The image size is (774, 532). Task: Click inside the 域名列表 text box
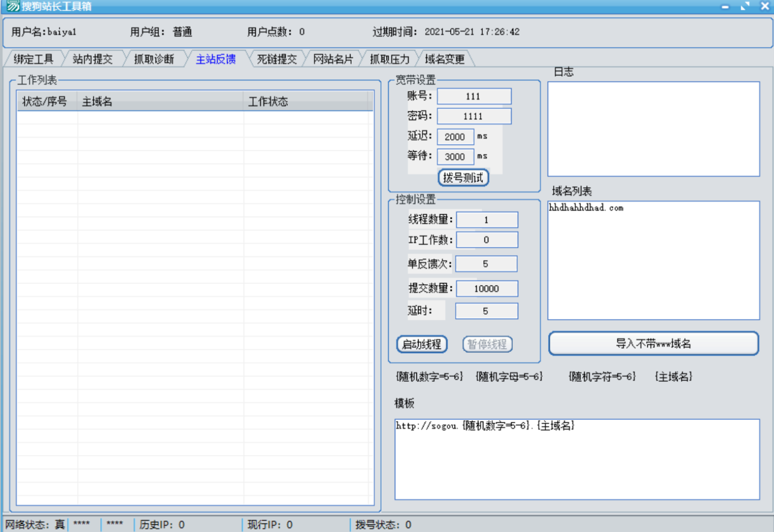653,261
